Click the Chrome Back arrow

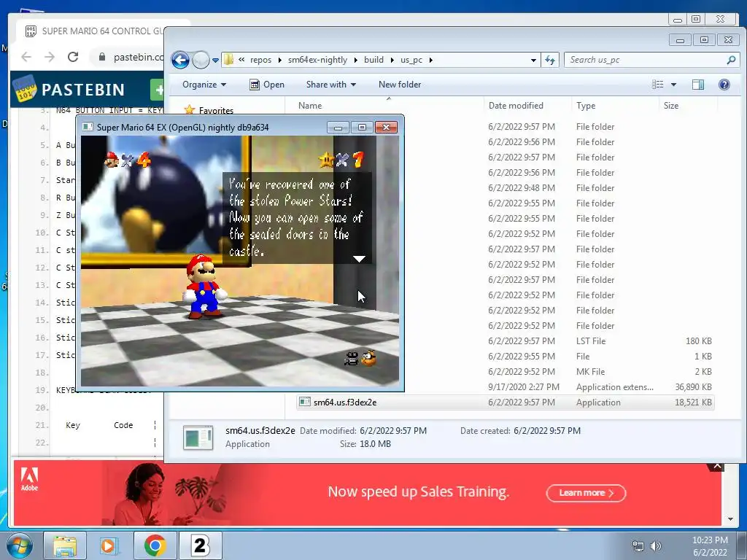coord(26,57)
